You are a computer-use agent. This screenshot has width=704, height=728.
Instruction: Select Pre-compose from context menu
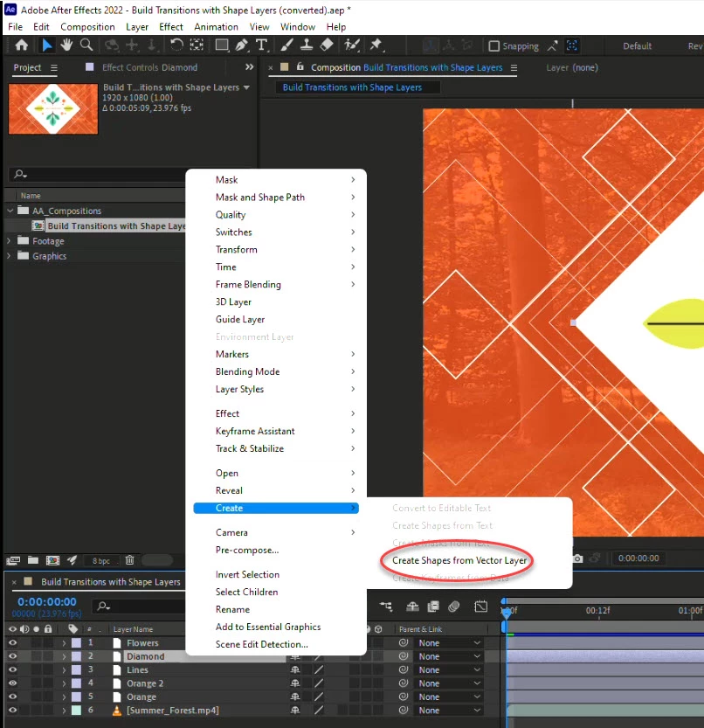tap(247, 551)
